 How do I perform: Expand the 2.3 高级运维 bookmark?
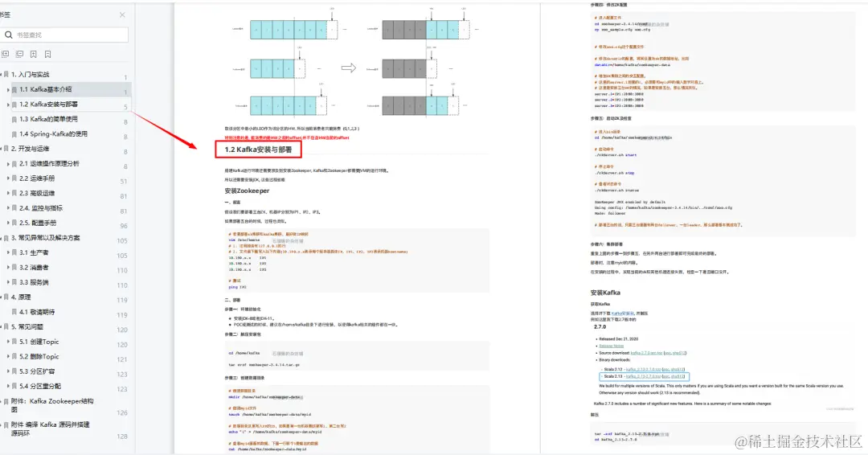click(8, 193)
